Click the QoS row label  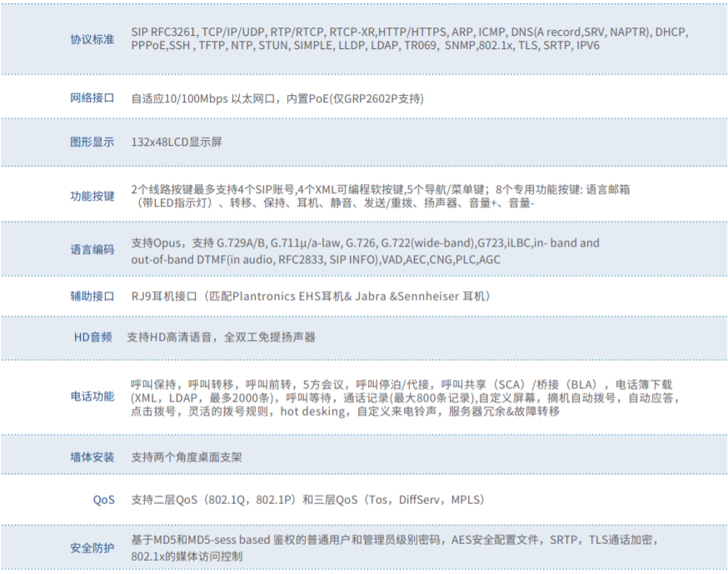tap(104, 500)
